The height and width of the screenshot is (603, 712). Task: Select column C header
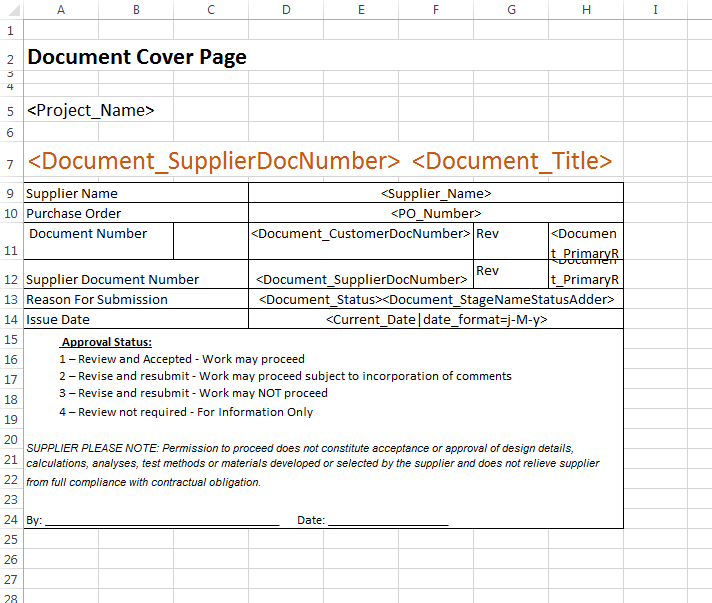click(x=211, y=10)
